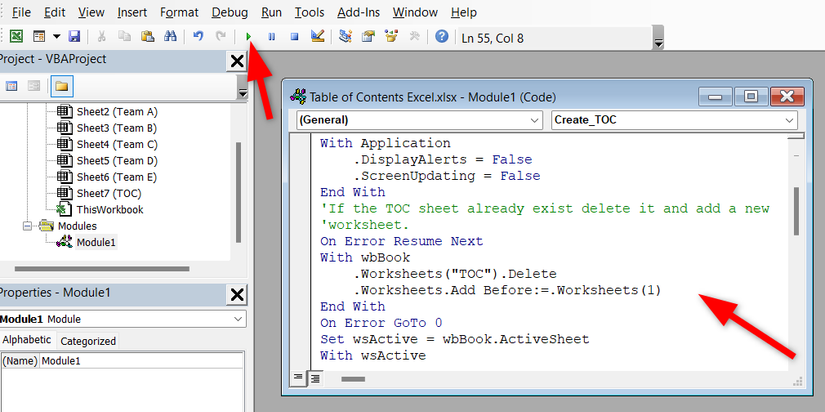Click the code window vertical scrollbar thumb
Image resolution: width=825 pixels, height=412 pixels.
coord(797,211)
